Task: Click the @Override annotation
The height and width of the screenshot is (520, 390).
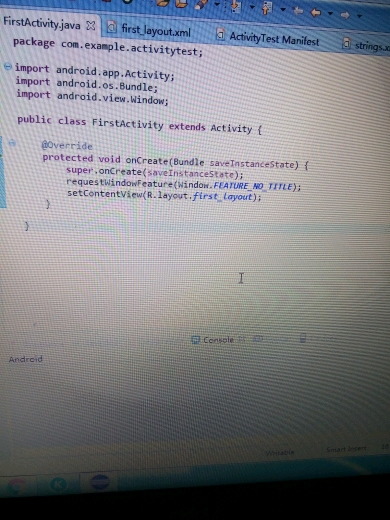Action: (x=67, y=145)
